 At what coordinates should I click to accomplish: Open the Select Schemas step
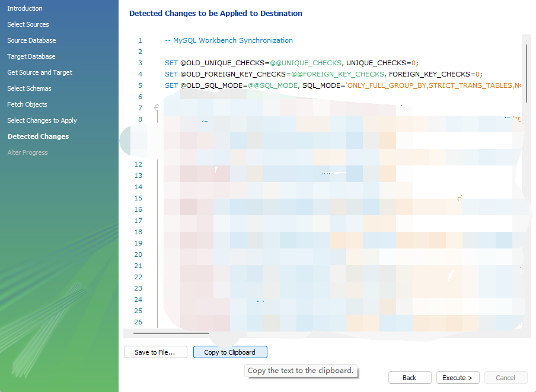(29, 88)
